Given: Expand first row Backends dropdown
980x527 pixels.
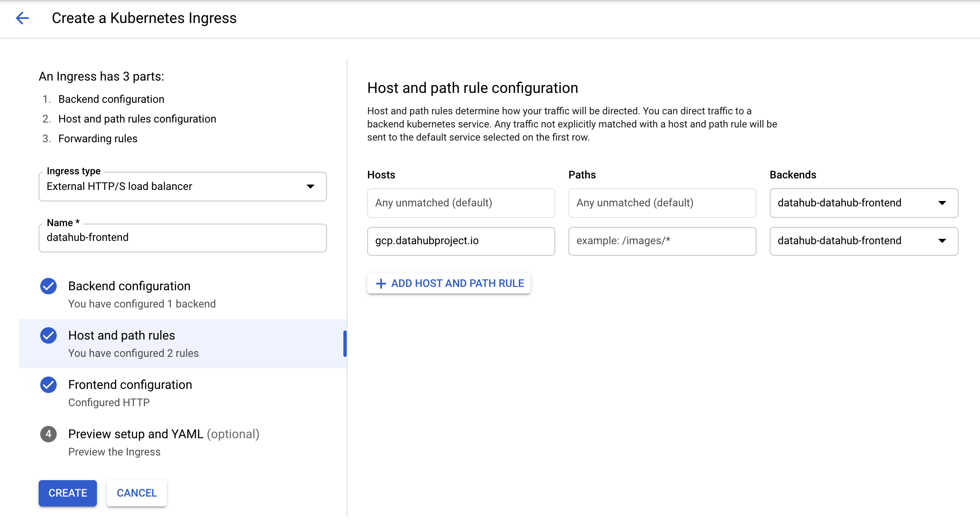Looking at the screenshot, I should pos(863,203).
